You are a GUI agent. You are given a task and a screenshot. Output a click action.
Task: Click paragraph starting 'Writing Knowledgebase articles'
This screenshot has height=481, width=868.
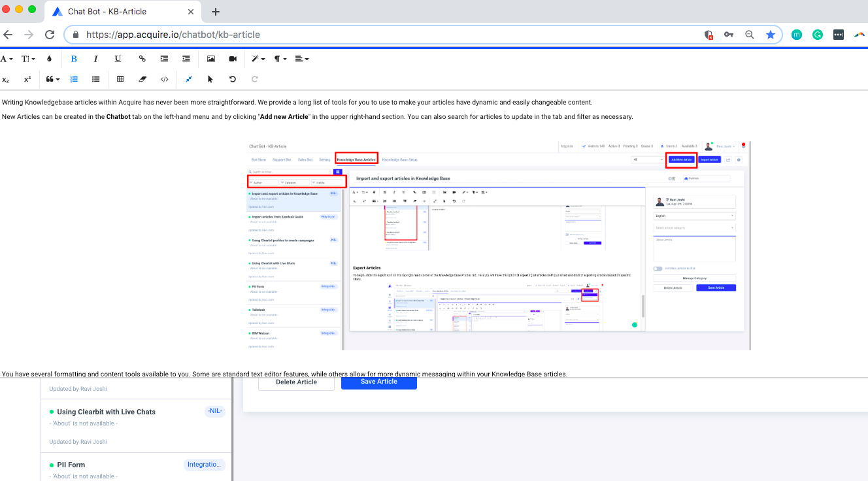pyautogui.click(x=297, y=103)
